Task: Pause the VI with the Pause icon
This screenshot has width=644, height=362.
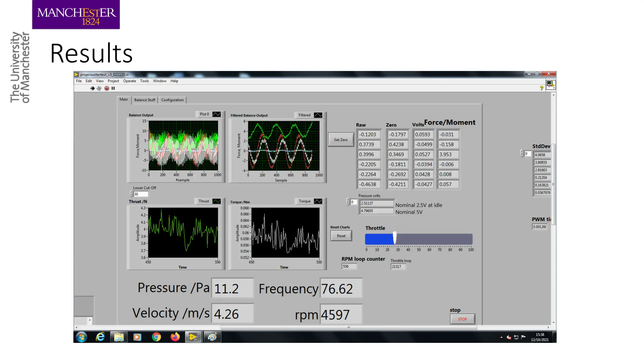Action: (113, 88)
